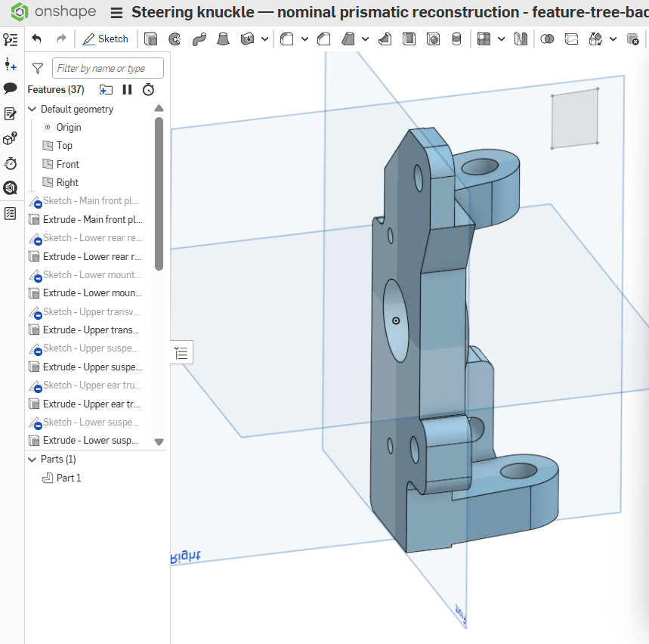Collapse the Parts (1) group
649x644 pixels.
tap(32, 460)
